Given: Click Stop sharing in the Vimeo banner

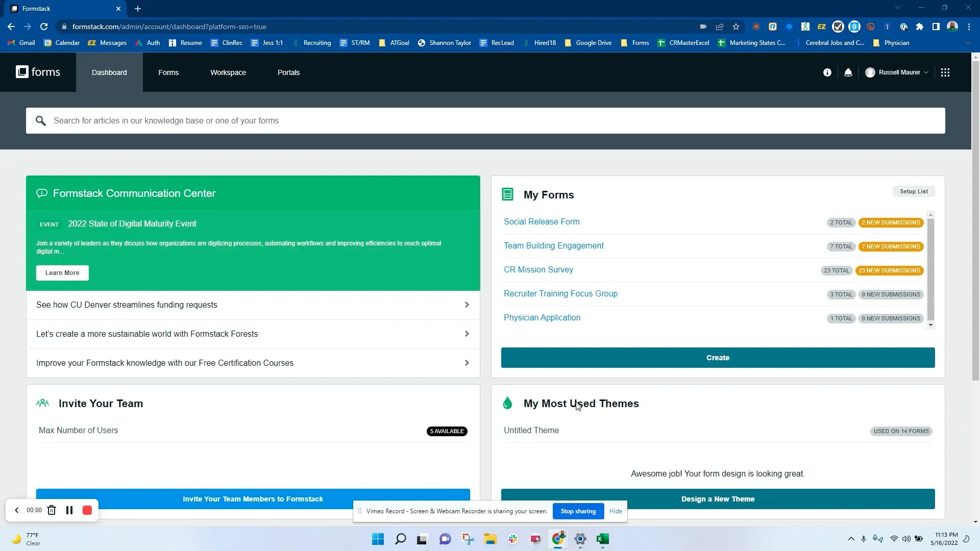Looking at the screenshot, I should click(x=578, y=511).
